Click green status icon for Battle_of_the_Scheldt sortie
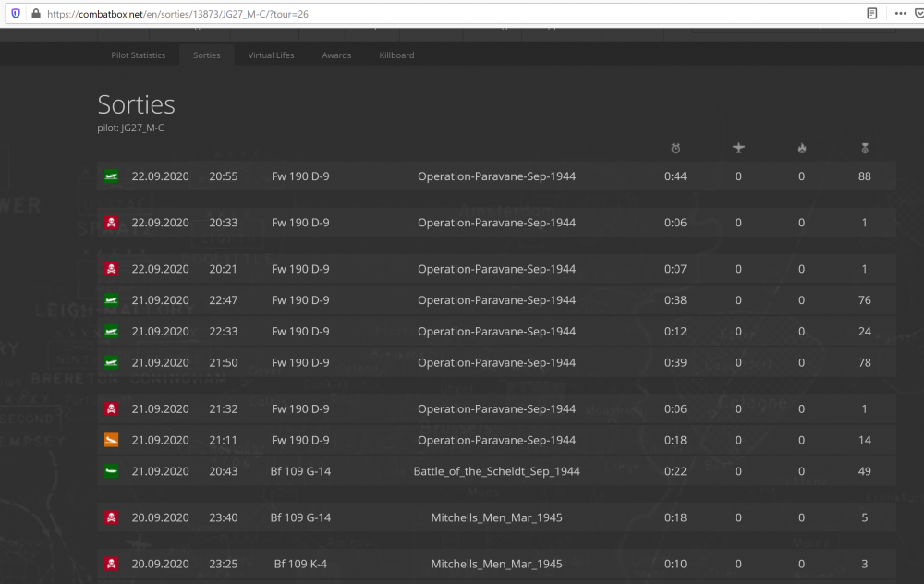This screenshot has width=924, height=584. click(111, 472)
